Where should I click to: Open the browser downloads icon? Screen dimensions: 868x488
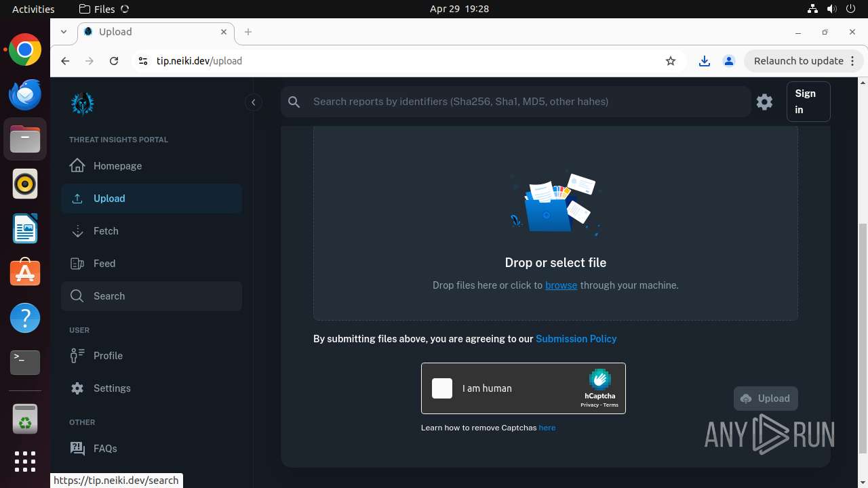705,61
